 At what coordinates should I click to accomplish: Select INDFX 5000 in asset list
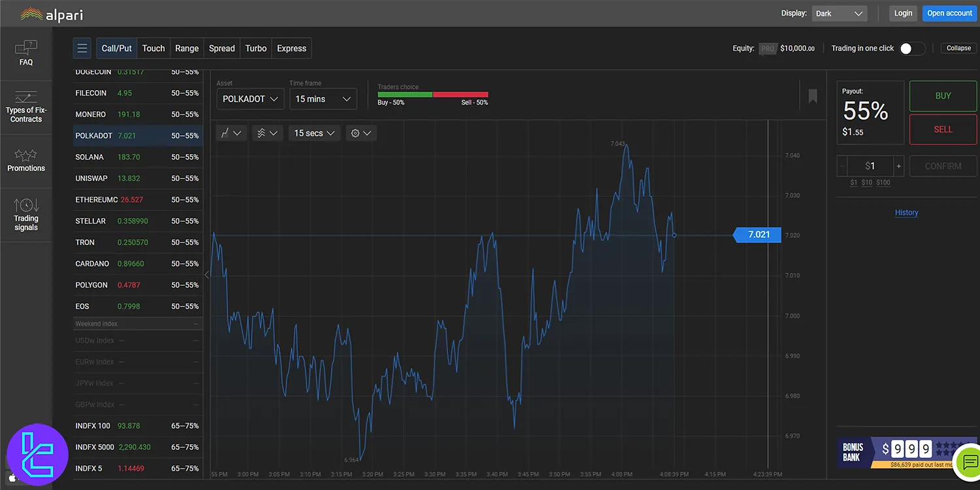point(137,447)
